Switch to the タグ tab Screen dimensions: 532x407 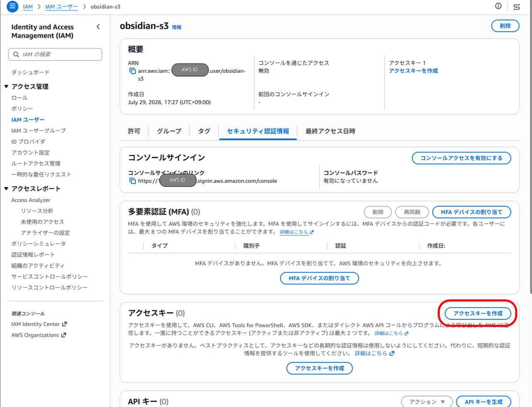(204, 131)
